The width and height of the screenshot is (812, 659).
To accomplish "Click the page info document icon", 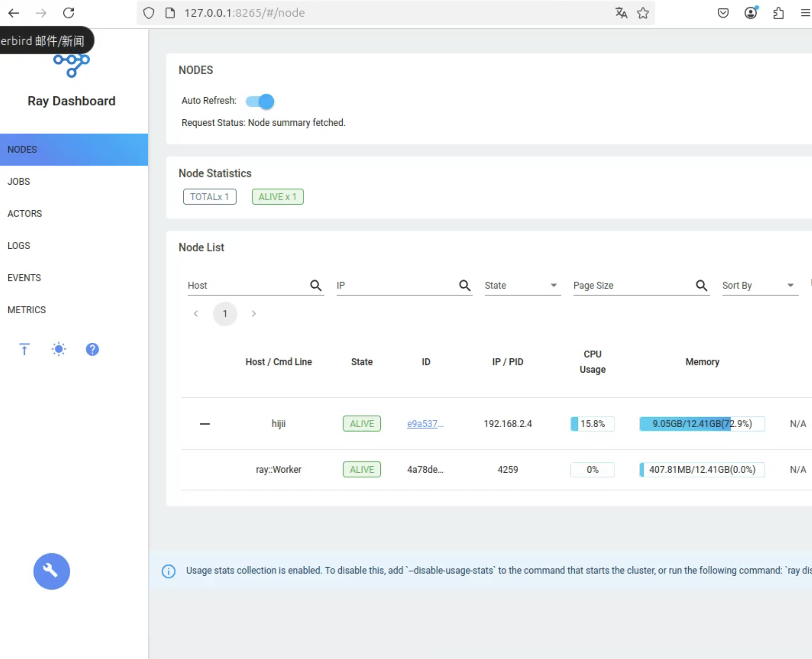I will point(170,13).
